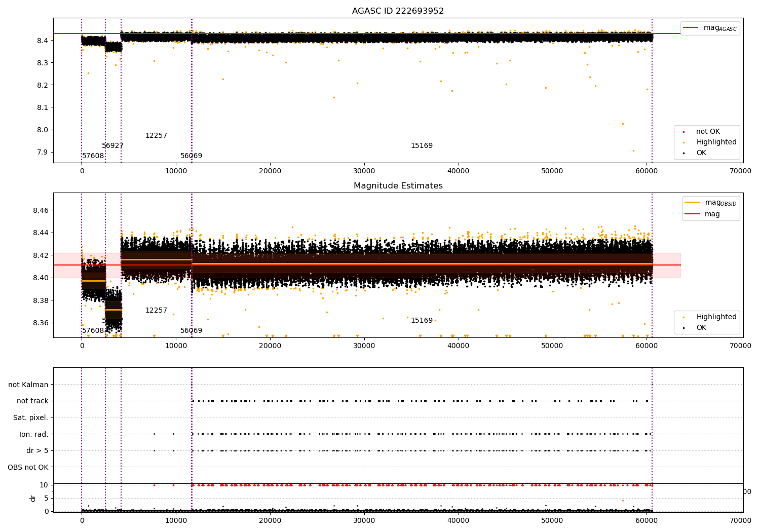
Task: Click obsid label 56069 in the top plot
Action: (x=191, y=156)
